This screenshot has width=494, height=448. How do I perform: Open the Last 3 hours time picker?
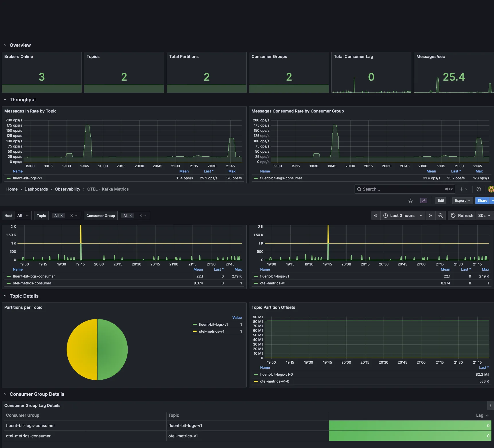402,216
